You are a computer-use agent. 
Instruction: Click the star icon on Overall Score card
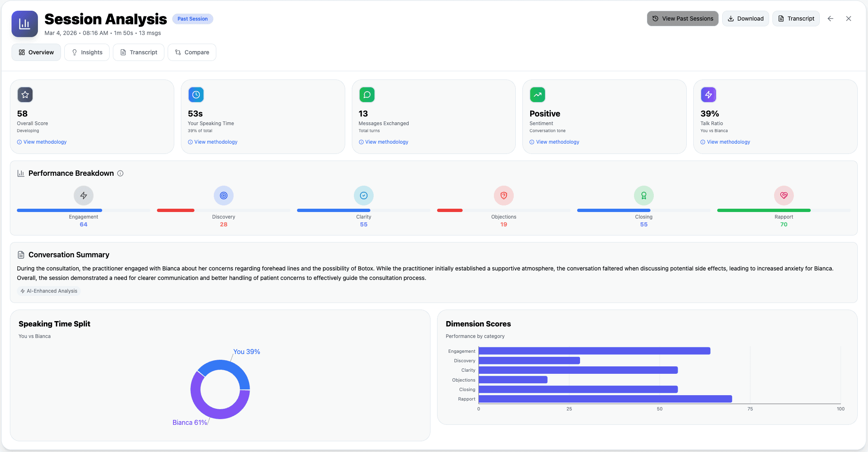[x=25, y=95]
